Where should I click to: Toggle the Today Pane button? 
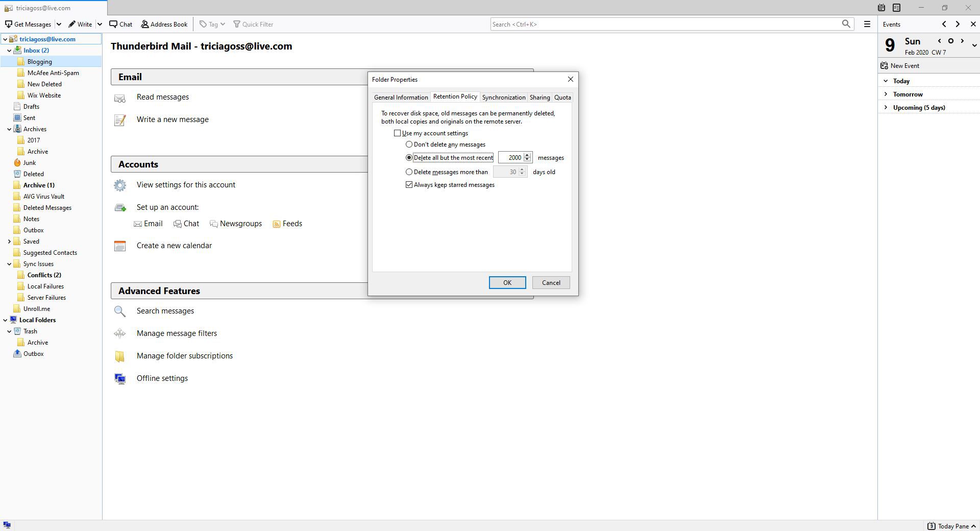pyautogui.click(x=951, y=526)
